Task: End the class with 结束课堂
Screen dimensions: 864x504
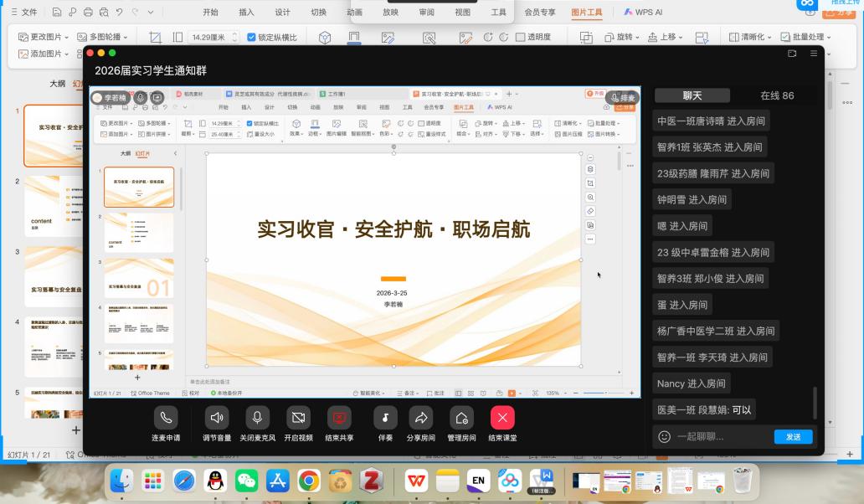Action: (x=502, y=418)
